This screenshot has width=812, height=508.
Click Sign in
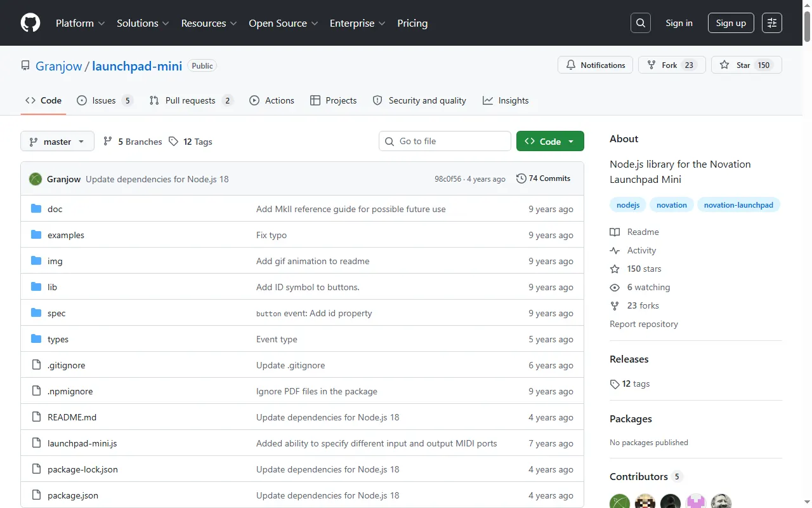coord(679,23)
